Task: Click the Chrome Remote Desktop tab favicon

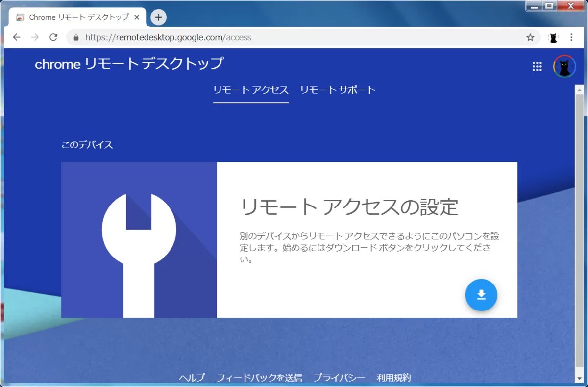Action: click(20, 17)
